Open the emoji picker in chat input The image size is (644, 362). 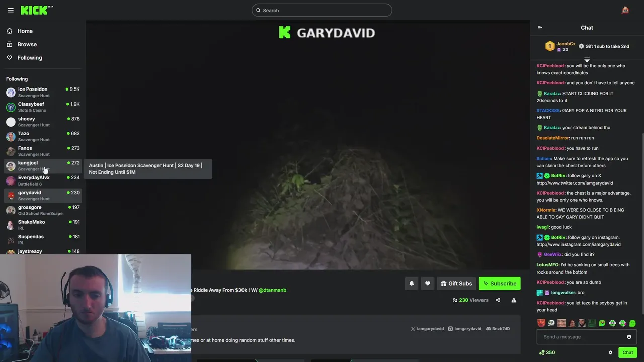point(629,337)
